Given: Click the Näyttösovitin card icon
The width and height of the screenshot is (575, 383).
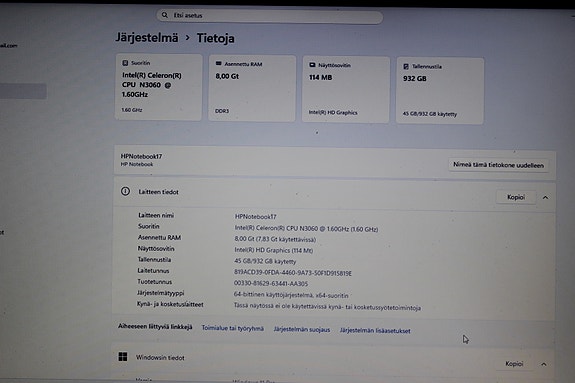Looking at the screenshot, I should [x=312, y=65].
